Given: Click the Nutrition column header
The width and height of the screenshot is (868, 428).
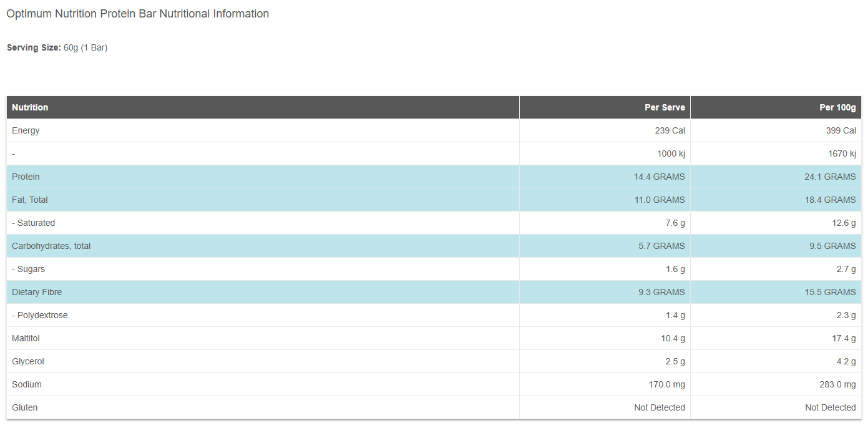Looking at the screenshot, I should (x=30, y=107).
